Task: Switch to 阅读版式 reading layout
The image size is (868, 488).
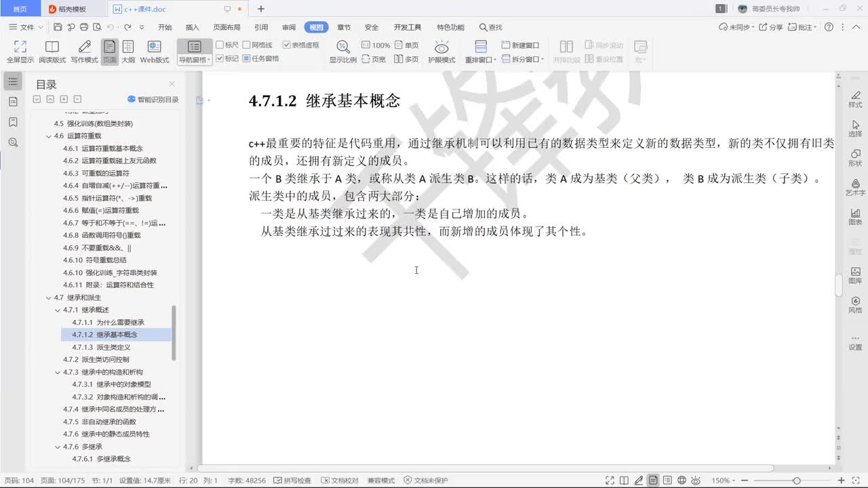Action: (52, 52)
